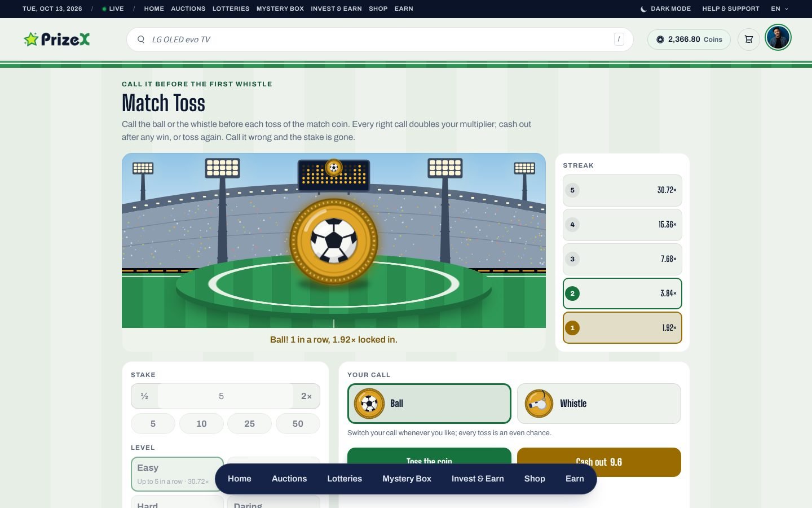The height and width of the screenshot is (508, 812).
Task: Open the shopping cart
Action: (749, 40)
